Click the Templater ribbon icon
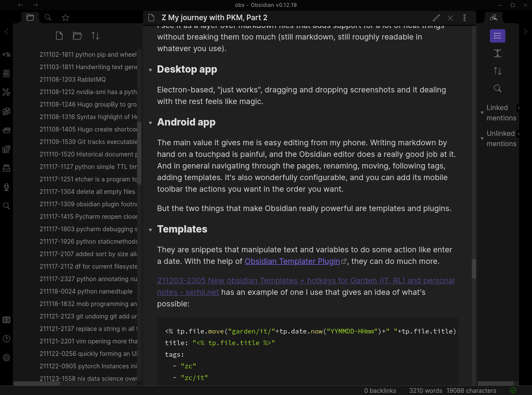Viewport: 532px width, 395px height. [x=6, y=55]
